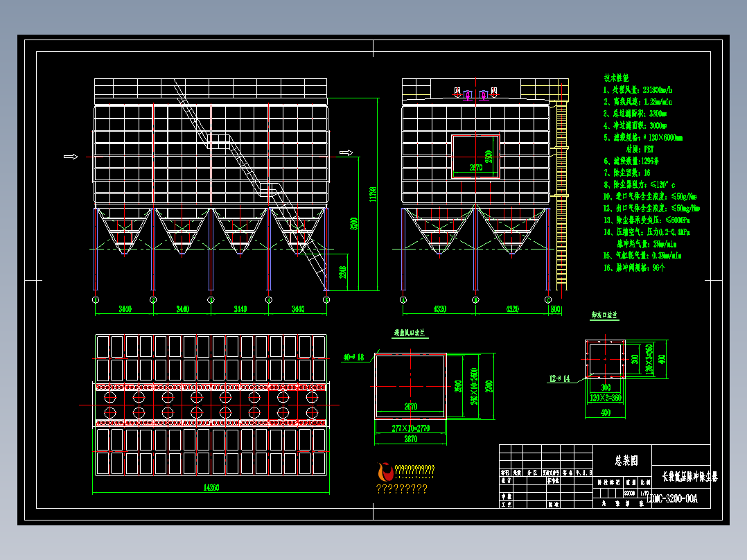The height and width of the screenshot is (560, 747).
Task: Click spec line 1 处理风量 231800
Action: pyautogui.click(x=638, y=89)
